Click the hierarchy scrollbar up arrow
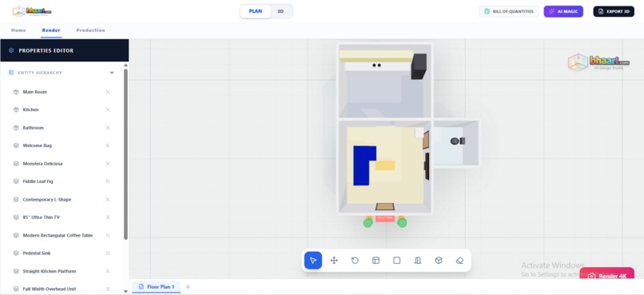The height and width of the screenshot is (295, 644). (x=125, y=65)
